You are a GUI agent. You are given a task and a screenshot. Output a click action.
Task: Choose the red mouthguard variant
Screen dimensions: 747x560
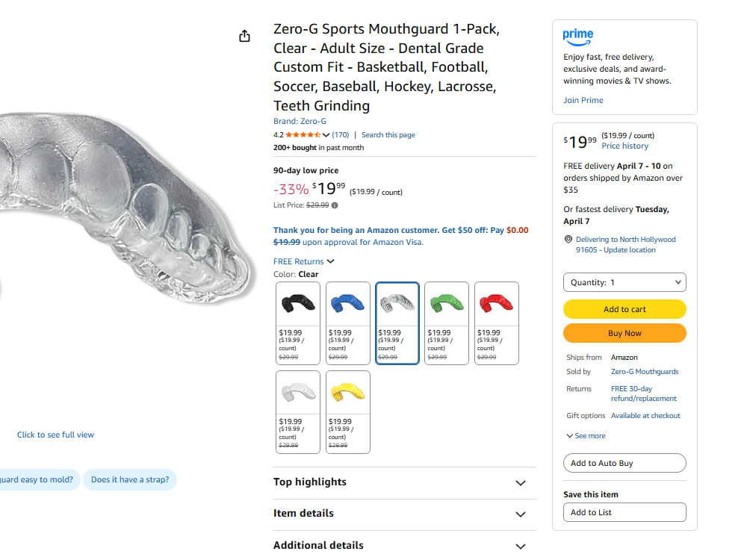497,323
